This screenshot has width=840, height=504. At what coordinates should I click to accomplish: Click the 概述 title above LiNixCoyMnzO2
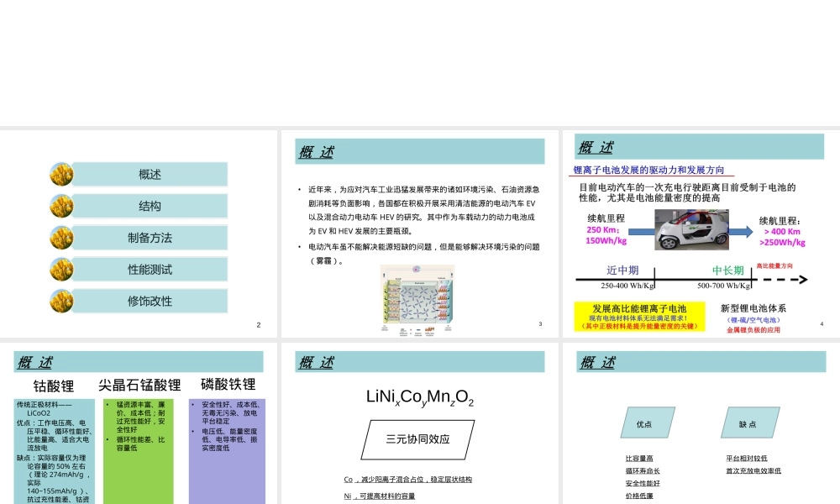[x=317, y=363]
